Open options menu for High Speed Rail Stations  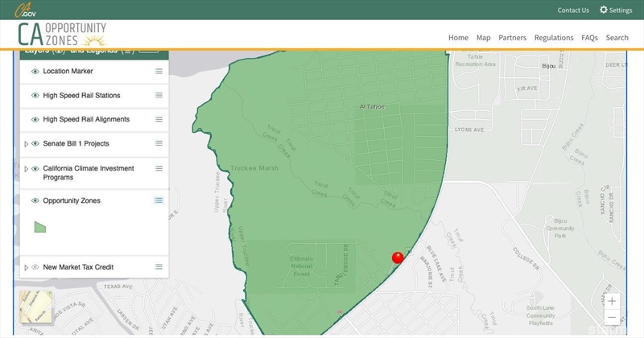point(159,96)
